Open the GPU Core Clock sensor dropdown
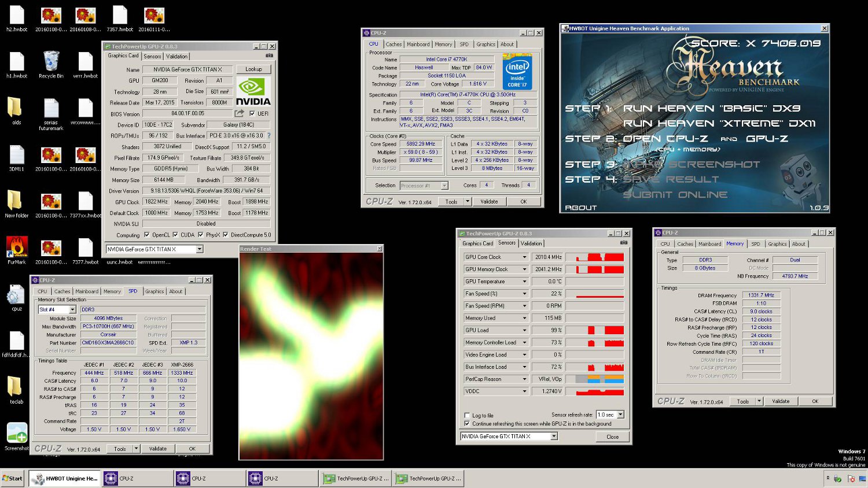 coord(524,257)
